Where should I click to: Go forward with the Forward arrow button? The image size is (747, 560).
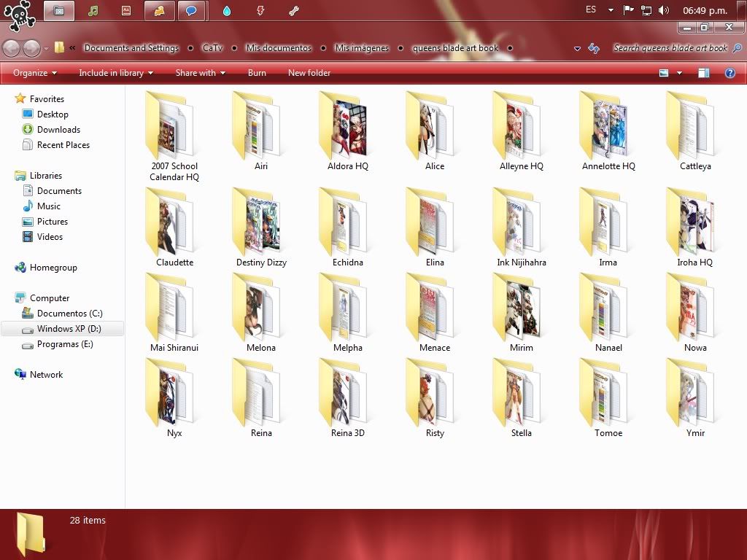tap(31, 47)
